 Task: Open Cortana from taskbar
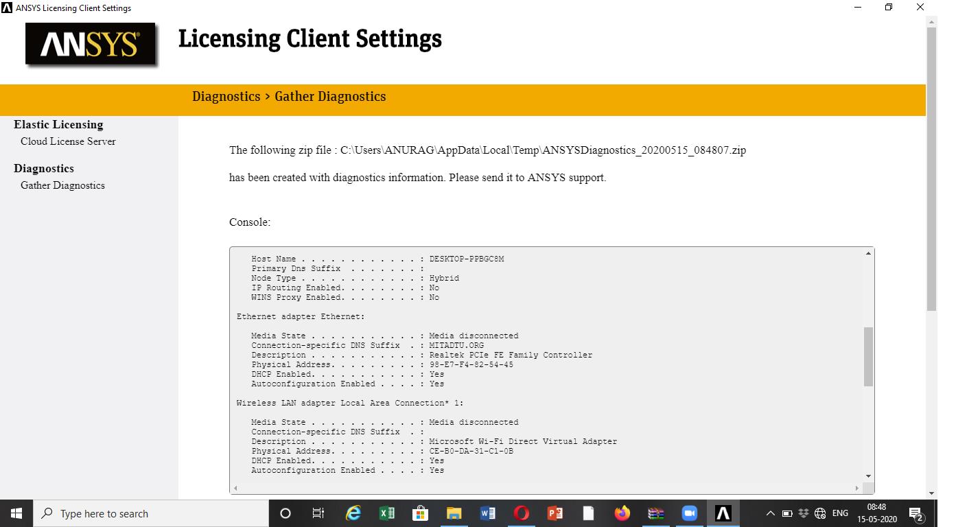(285, 513)
